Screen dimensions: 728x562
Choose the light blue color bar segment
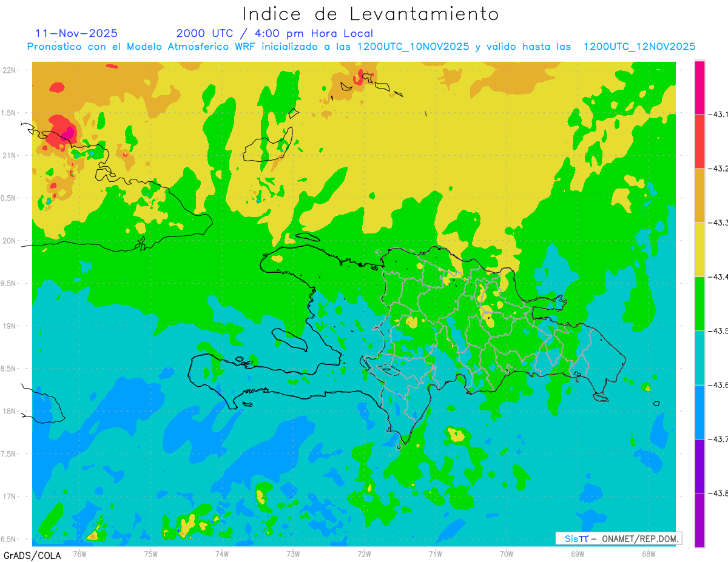pos(699,412)
